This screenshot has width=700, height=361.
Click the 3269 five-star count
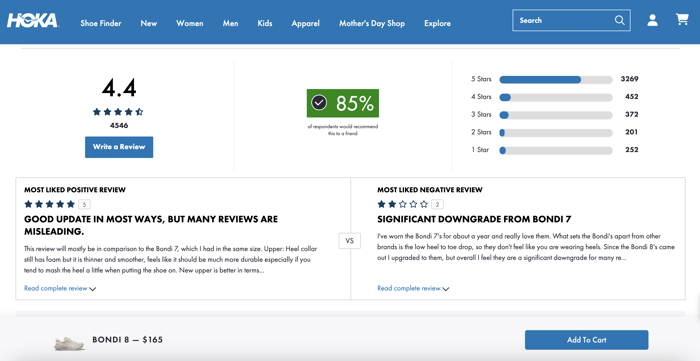coord(629,79)
